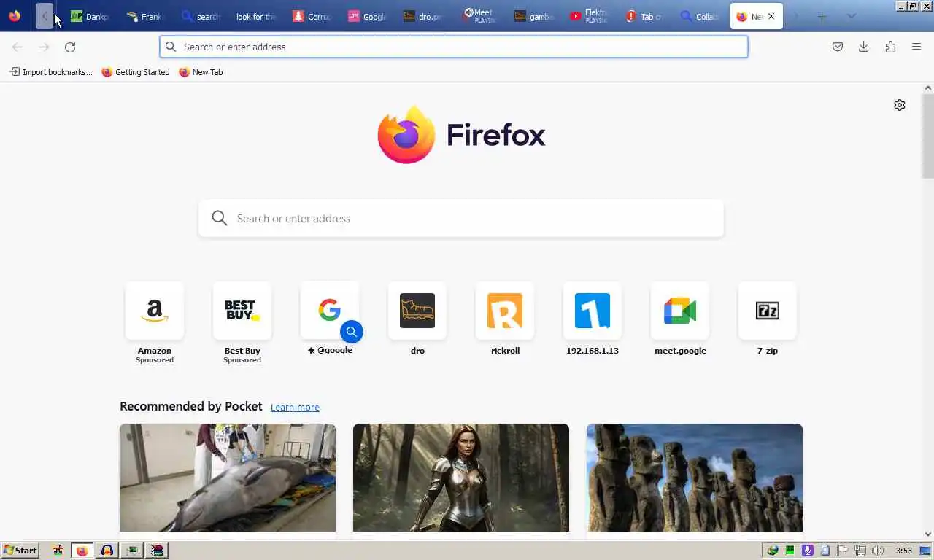Expand the list all tabs dropdown
Screen dimensions: 934x560
851,16
